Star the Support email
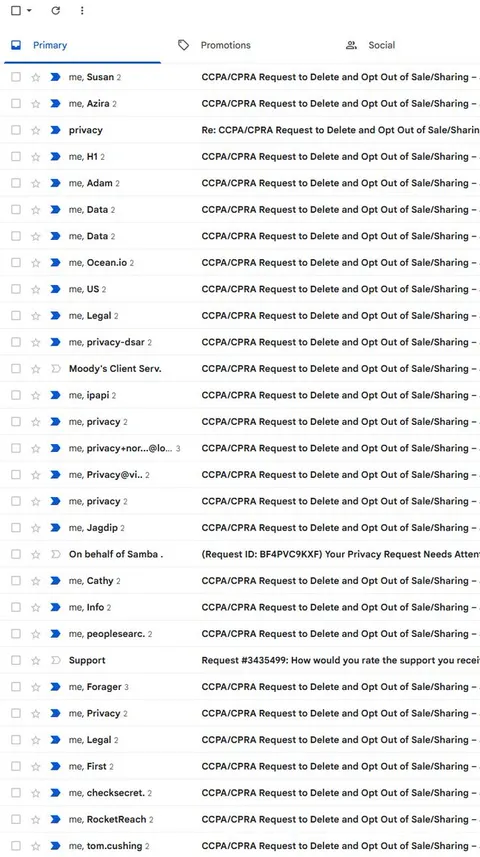 36,660
